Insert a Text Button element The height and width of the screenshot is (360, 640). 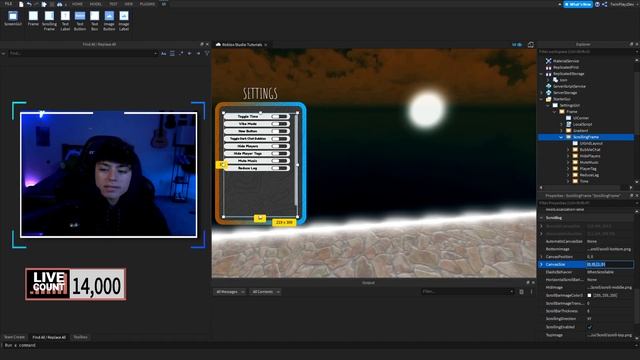click(80, 20)
